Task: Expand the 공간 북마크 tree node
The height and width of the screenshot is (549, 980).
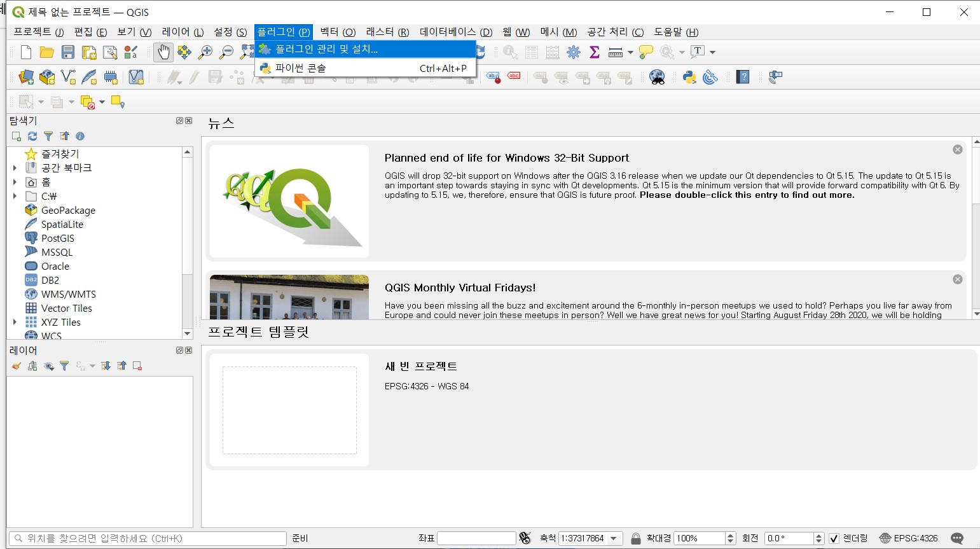Action: 15,168
